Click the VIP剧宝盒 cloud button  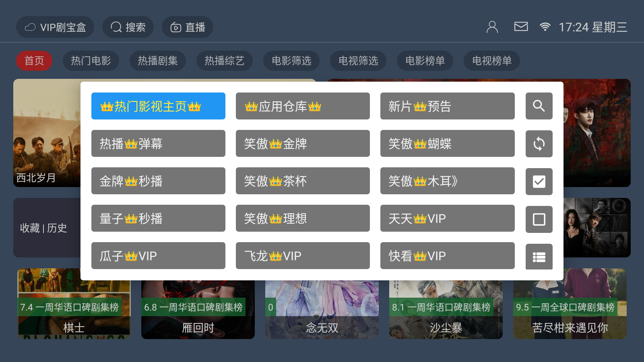click(55, 27)
